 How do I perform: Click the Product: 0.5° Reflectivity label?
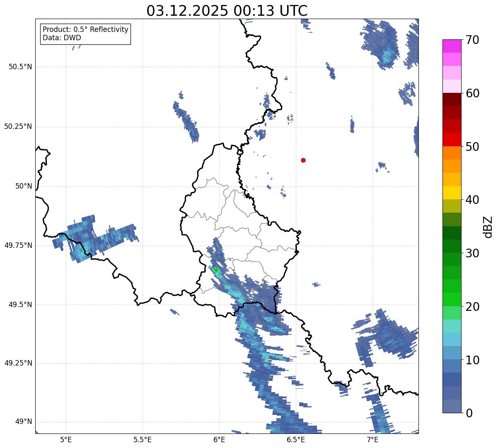click(x=85, y=30)
